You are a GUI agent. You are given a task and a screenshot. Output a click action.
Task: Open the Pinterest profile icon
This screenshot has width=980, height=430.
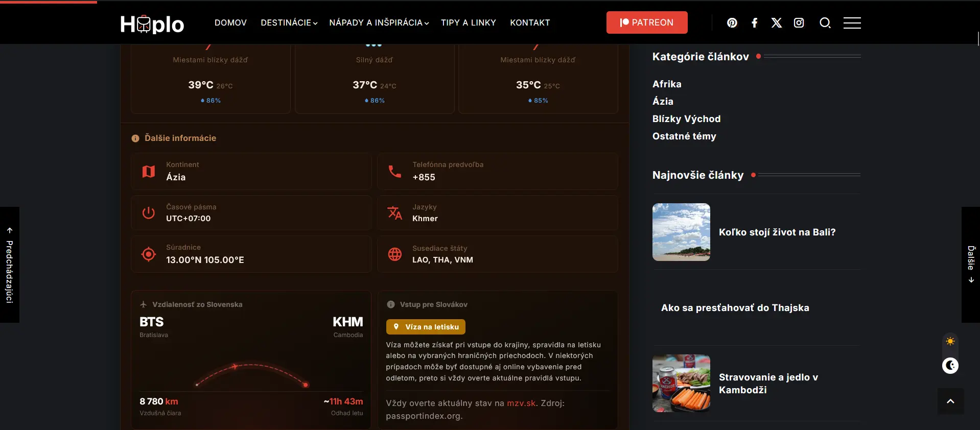click(x=732, y=23)
